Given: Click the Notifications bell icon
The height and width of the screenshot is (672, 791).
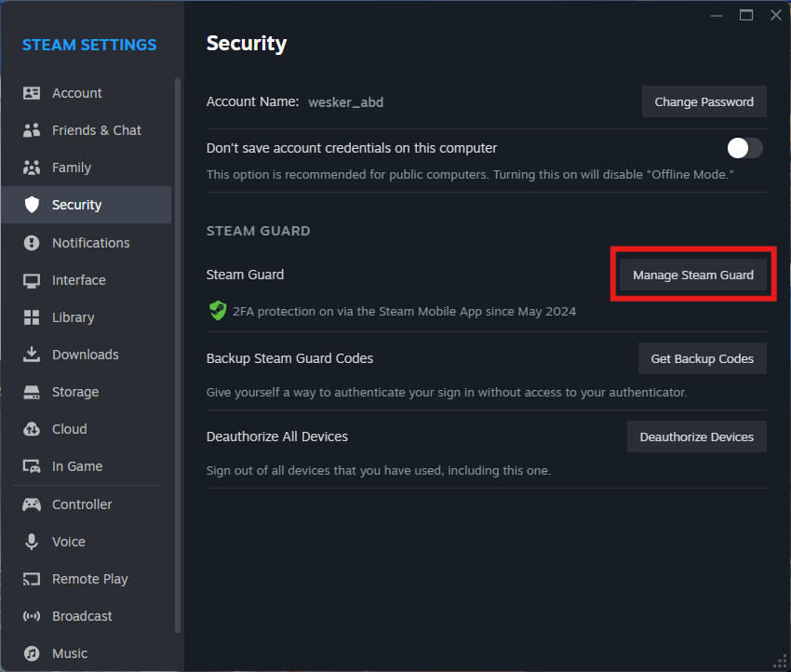Looking at the screenshot, I should coord(32,243).
